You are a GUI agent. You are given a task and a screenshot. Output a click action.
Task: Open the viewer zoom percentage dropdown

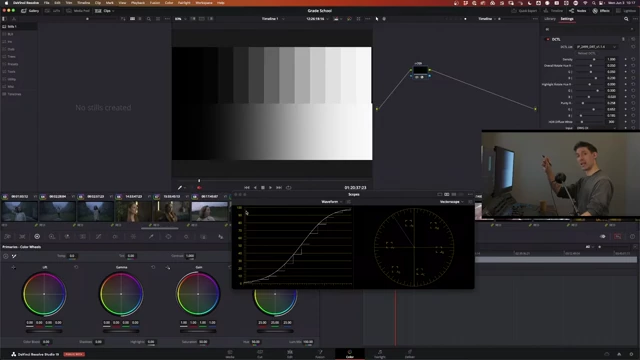(180, 19)
